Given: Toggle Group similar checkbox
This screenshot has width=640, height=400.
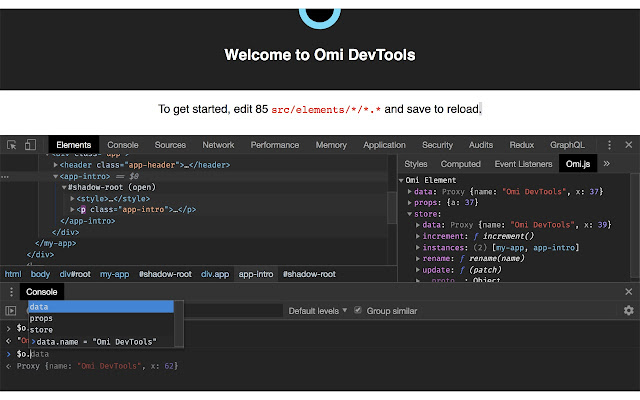Looking at the screenshot, I should click(x=358, y=310).
